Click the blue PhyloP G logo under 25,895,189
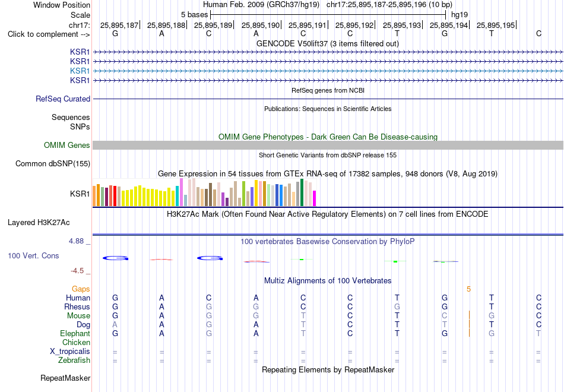The image size is (564, 392). click(210, 258)
